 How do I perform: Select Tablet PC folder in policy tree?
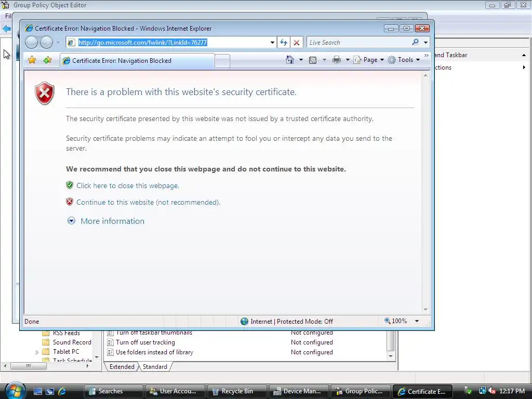click(x=60, y=352)
